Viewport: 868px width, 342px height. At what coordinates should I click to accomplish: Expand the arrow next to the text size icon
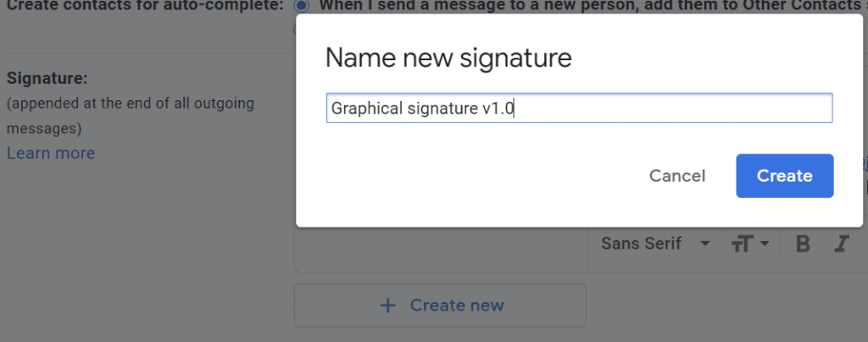765,244
